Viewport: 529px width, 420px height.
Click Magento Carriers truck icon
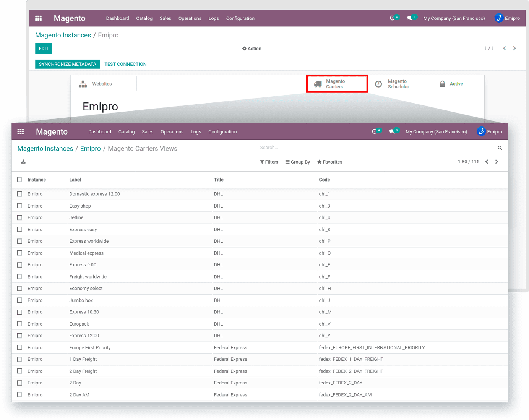coord(318,84)
